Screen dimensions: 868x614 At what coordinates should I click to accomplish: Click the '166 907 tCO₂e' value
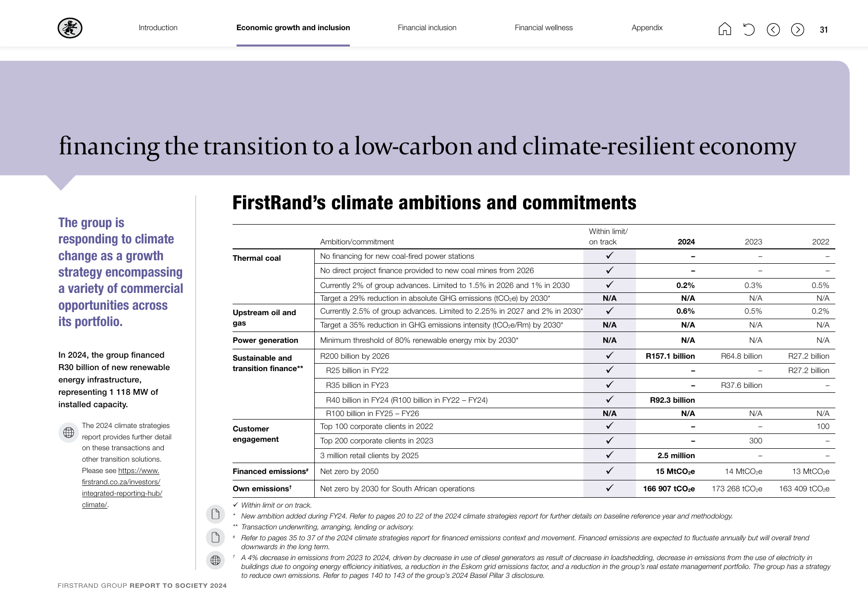click(x=669, y=489)
